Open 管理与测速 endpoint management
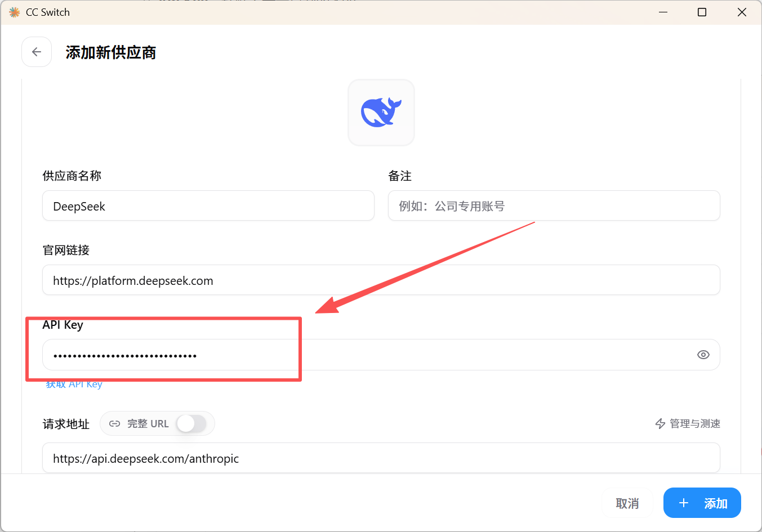This screenshot has width=762, height=532. pyautogui.click(x=688, y=423)
